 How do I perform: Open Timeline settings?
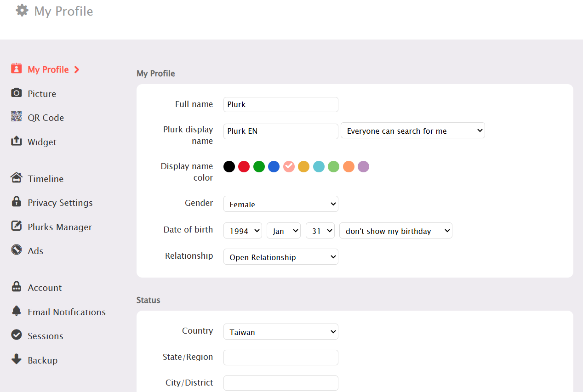[46, 179]
